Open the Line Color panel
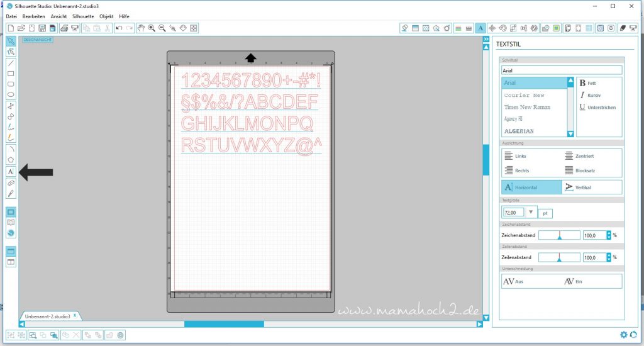The image size is (644, 346). pyautogui.click(x=458, y=28)
